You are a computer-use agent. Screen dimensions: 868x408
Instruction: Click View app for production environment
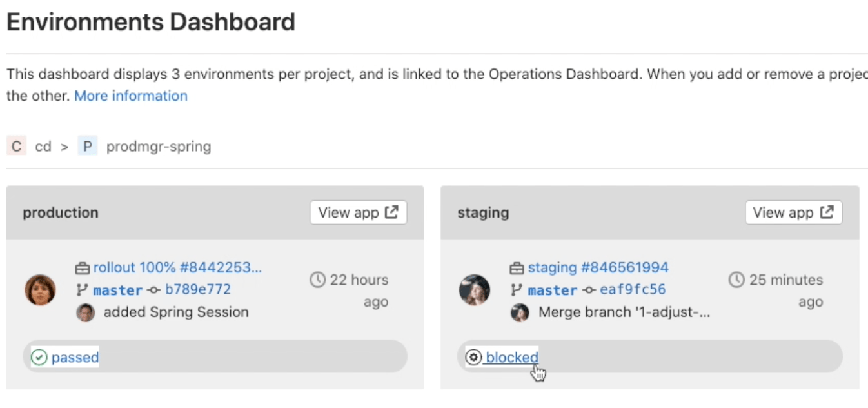point(358,212)
